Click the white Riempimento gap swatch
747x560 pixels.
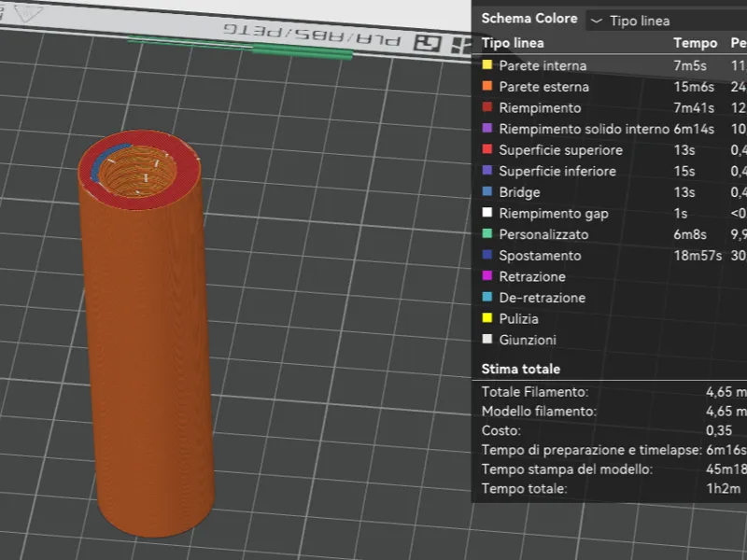(486, 213)
